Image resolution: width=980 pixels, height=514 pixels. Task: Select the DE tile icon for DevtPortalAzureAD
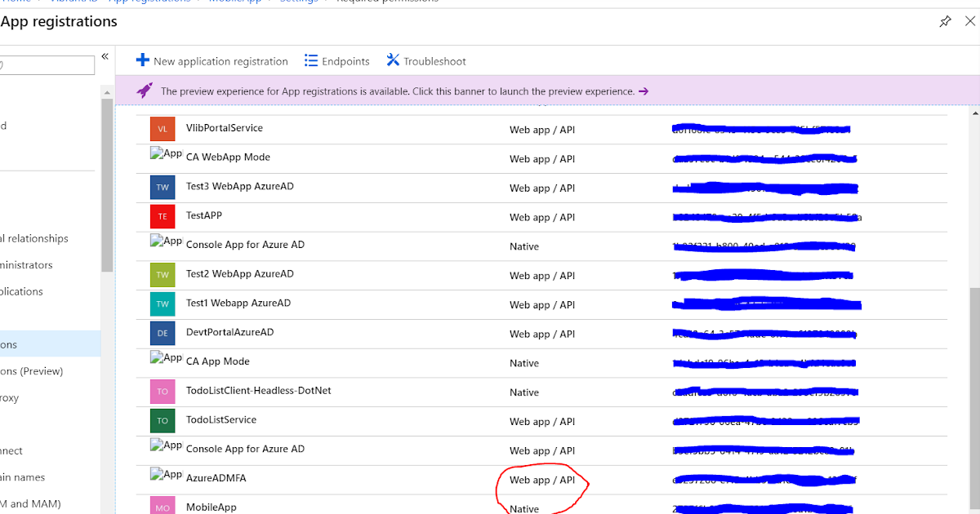click(x=163, y=333)
